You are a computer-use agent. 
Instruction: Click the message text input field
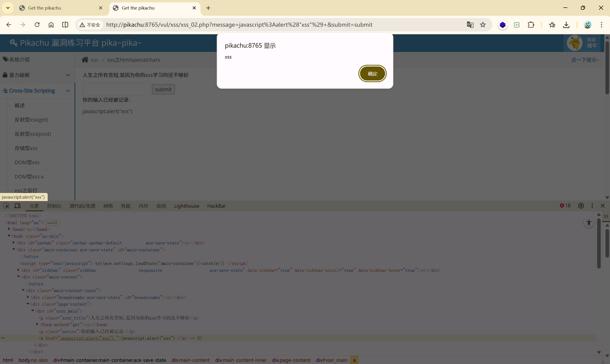point(117,89)
